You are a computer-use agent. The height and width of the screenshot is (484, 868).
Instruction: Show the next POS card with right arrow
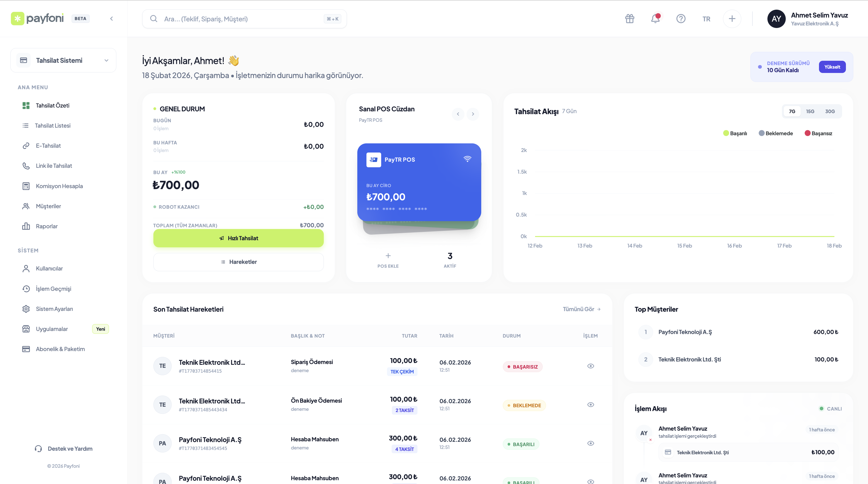coord(473,114)
